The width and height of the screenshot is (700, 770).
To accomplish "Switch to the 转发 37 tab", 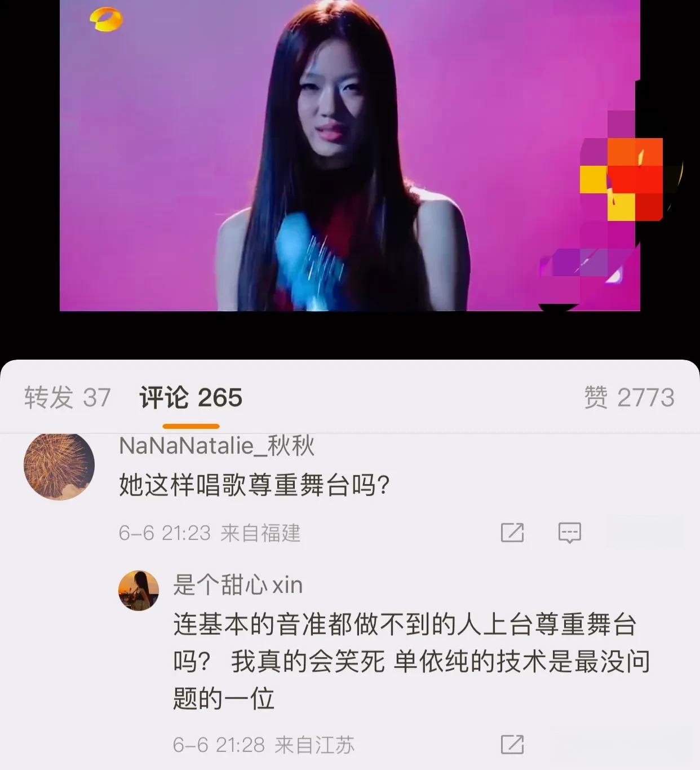I will [67, 397].
